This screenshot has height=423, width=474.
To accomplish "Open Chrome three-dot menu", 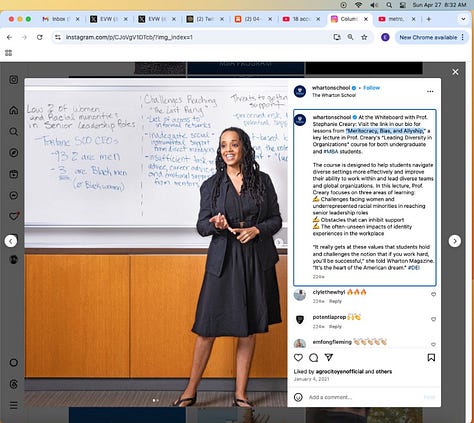I will 463,37.
